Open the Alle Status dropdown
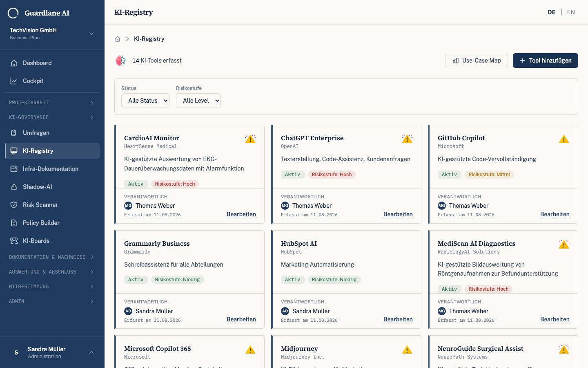 145,101
